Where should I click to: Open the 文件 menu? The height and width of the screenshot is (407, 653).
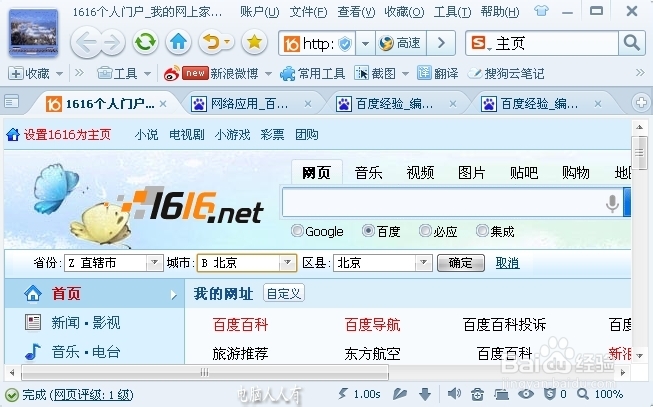308,12
